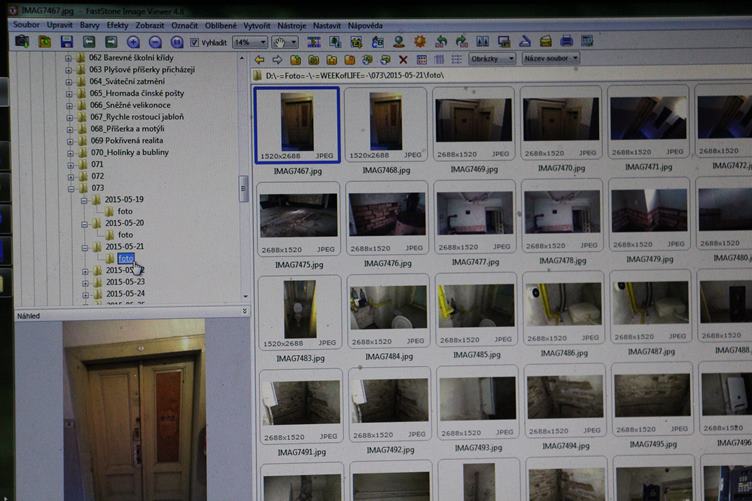The height and width of the screenshot is (501, 752).
Task: Go to next image with right-arrow icon
Action: coord(111,42)
